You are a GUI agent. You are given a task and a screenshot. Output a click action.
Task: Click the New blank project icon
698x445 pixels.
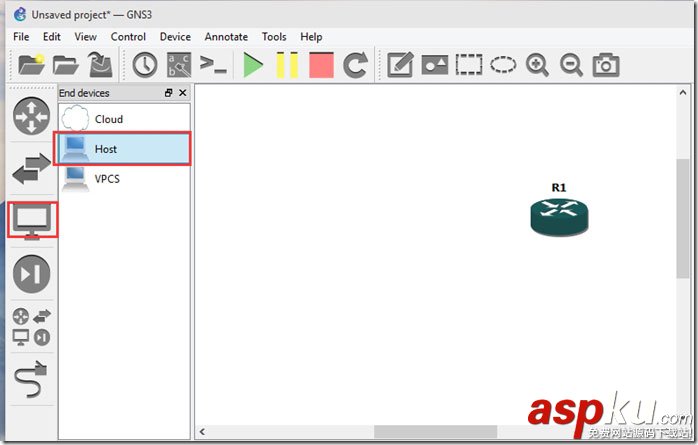pos(31,65)
